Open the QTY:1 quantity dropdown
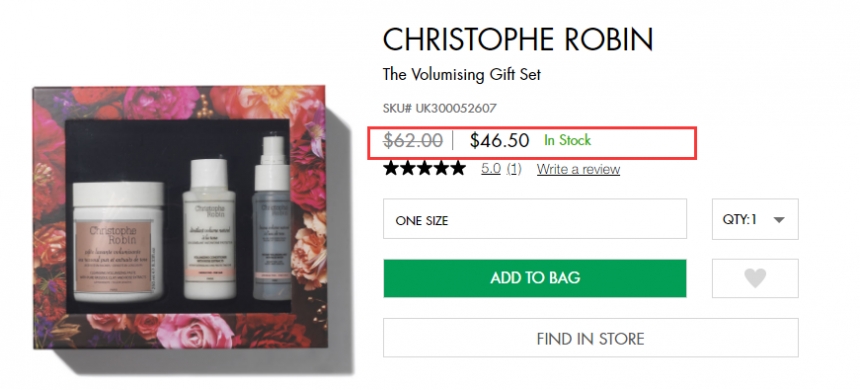Viewport: 860px width, 390px height. (755, 219)
